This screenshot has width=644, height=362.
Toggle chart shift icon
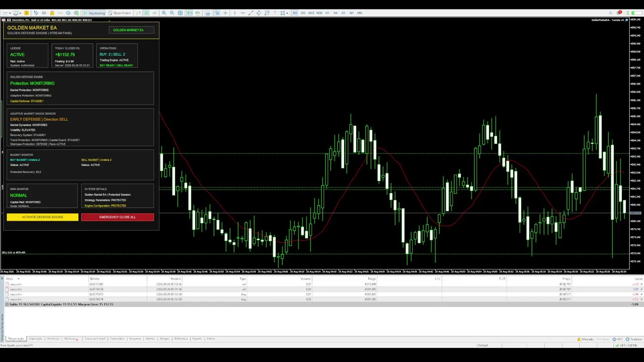(197, 13)
